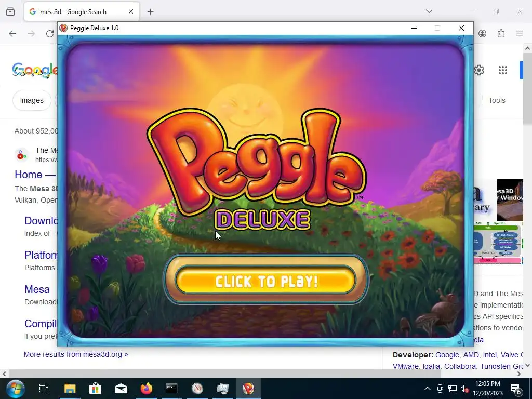Open Mail app from taskbar
This screenshot has width=532, height=399.
click(x=121, y=389)
